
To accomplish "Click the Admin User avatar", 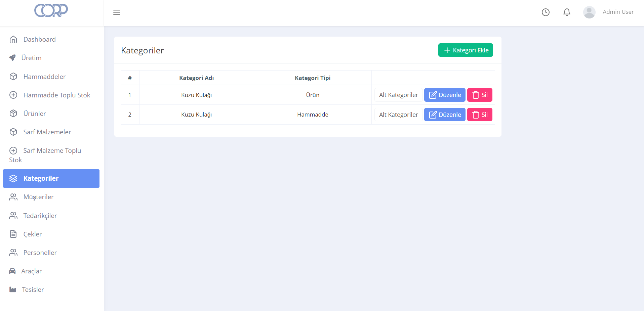I will click(589, 12).
